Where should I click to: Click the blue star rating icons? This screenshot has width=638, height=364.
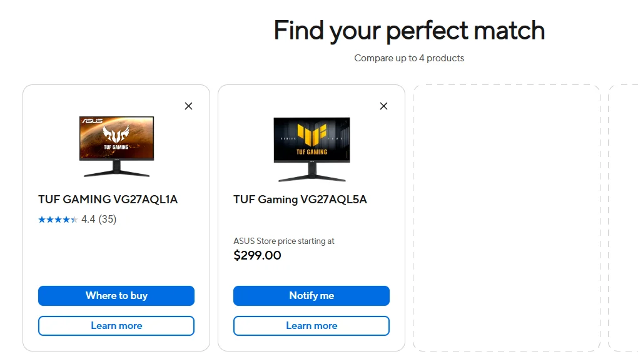pos(58,220)
